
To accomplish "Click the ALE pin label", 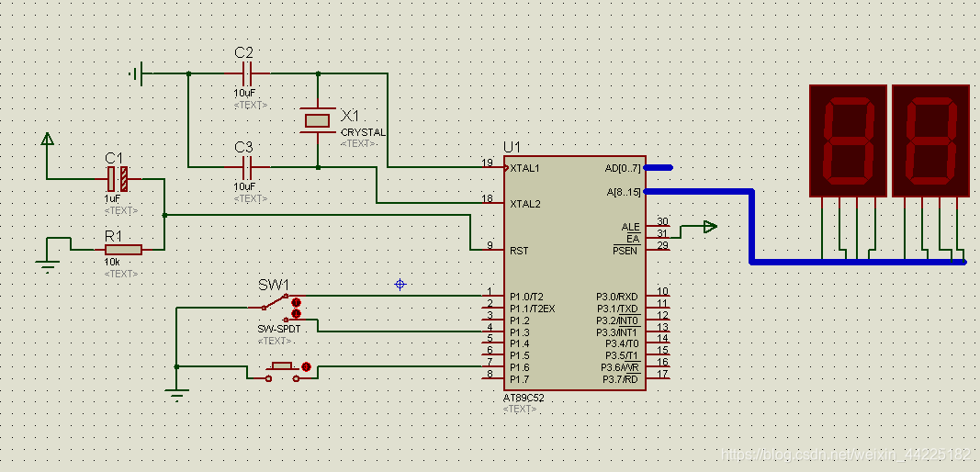I will [x=629, y=227].
